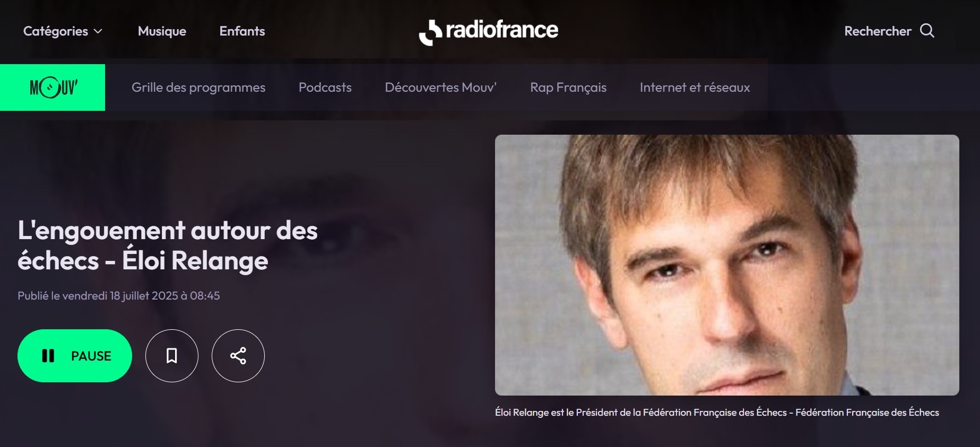Open the Mouv' station logo
The image size is (980, 447).
click(x=53, y=87)
